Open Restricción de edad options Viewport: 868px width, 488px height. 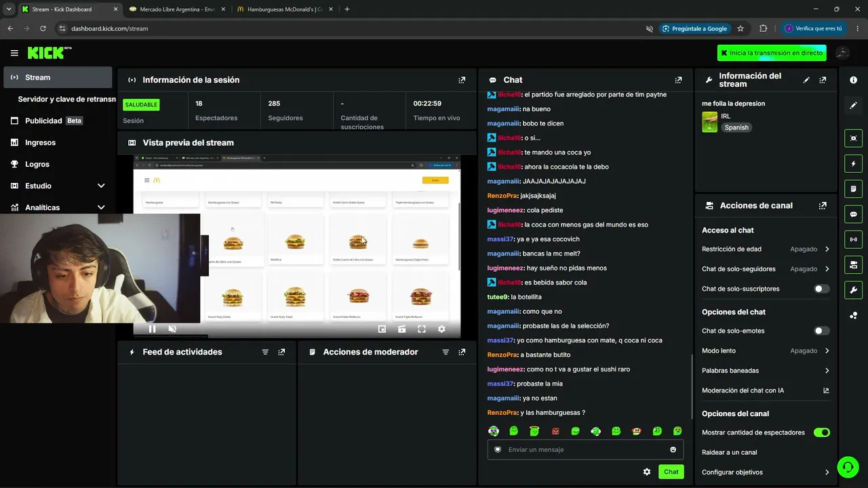click(766, 249)
